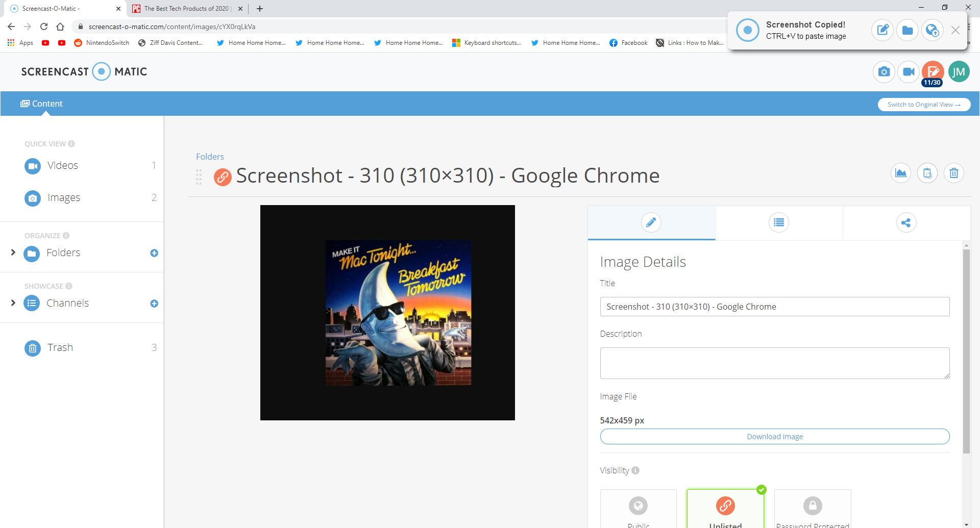Open Ziff Davis Content bookmark
The width and height of the screenshot is (980, 528).
pos(171,43)
